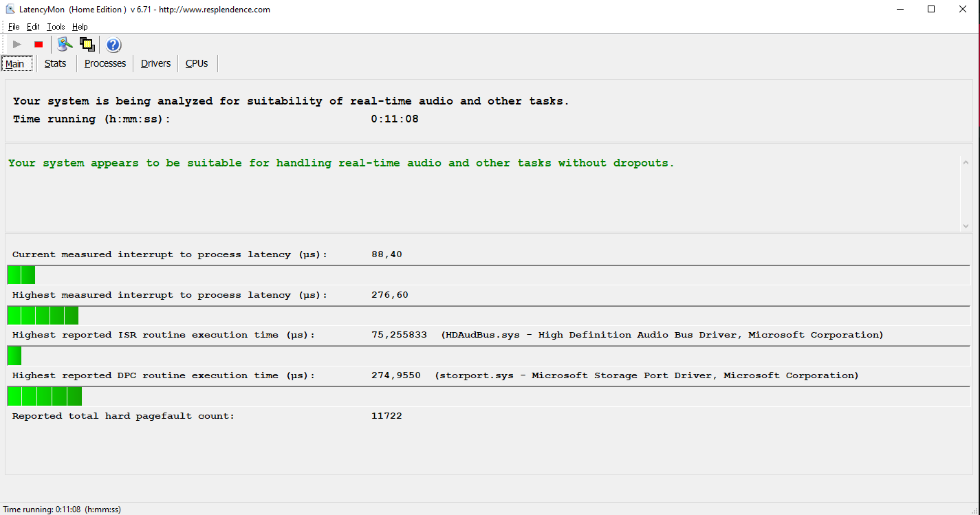Screen dimensions: 980x515
Task: Switch to the CPUs tab
Action: click(x=197, y=63)
